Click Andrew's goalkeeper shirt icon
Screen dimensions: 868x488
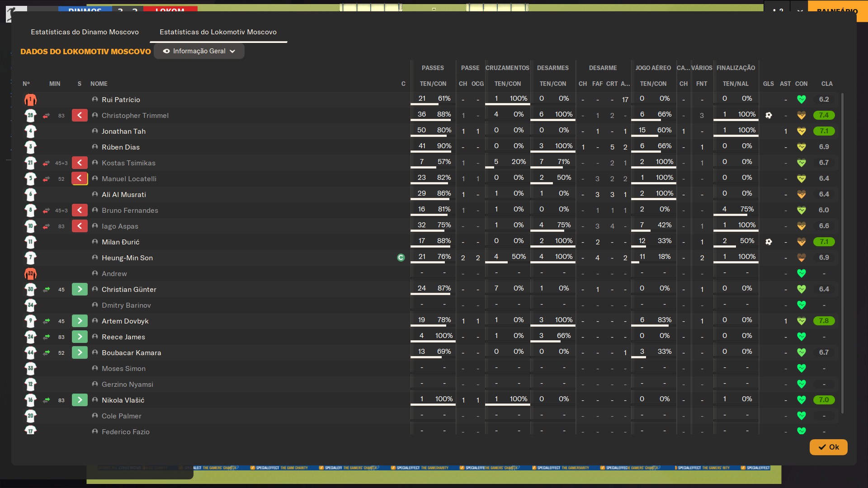pyautogui.click(x=30, y=273)
